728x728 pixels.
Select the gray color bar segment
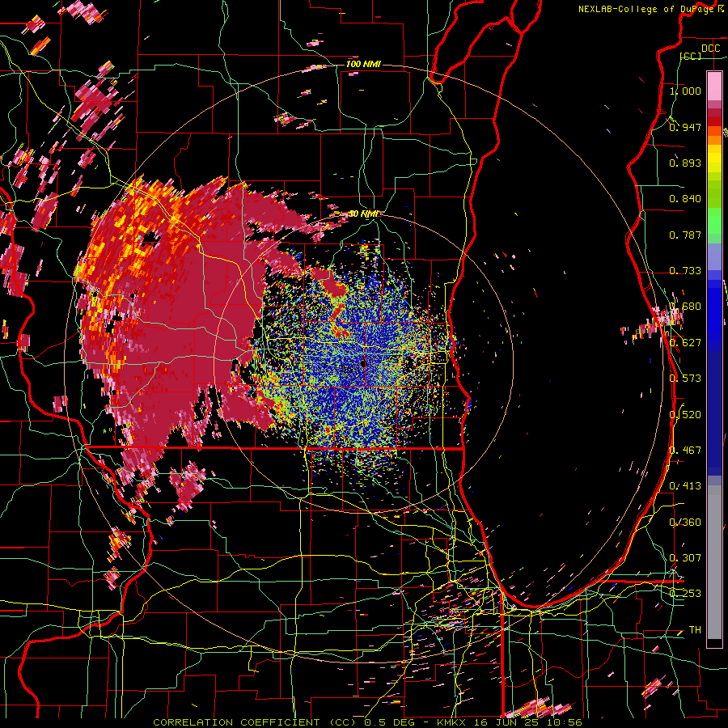click(x=714, y=562)
